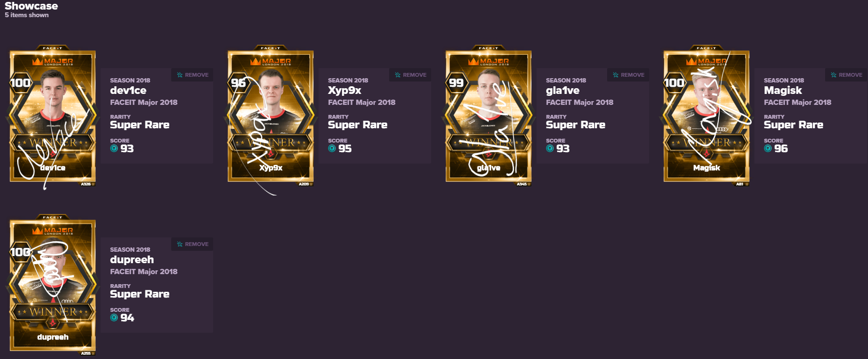Open the signed dupreeh card thumbnail
Image resolution: width=868 pixels, height=359 pixels.
[52, 285]
